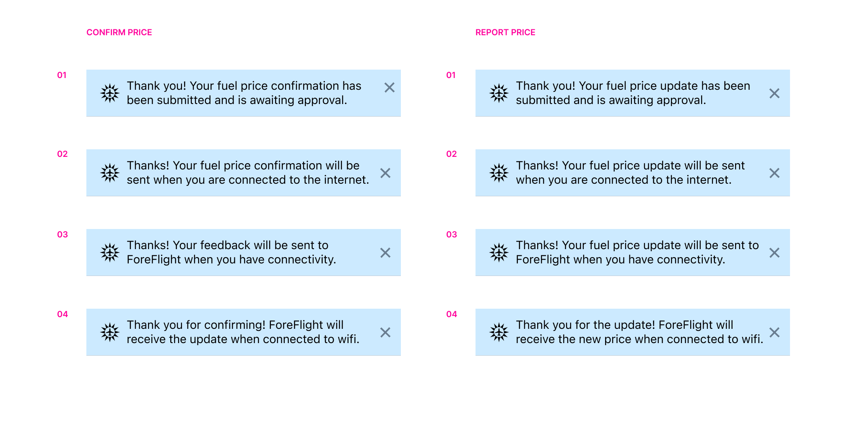This screenshot has height=432, width=868.
Task: Click compass airplane icon in Report Price 01
Action: [x=499, y=93]
